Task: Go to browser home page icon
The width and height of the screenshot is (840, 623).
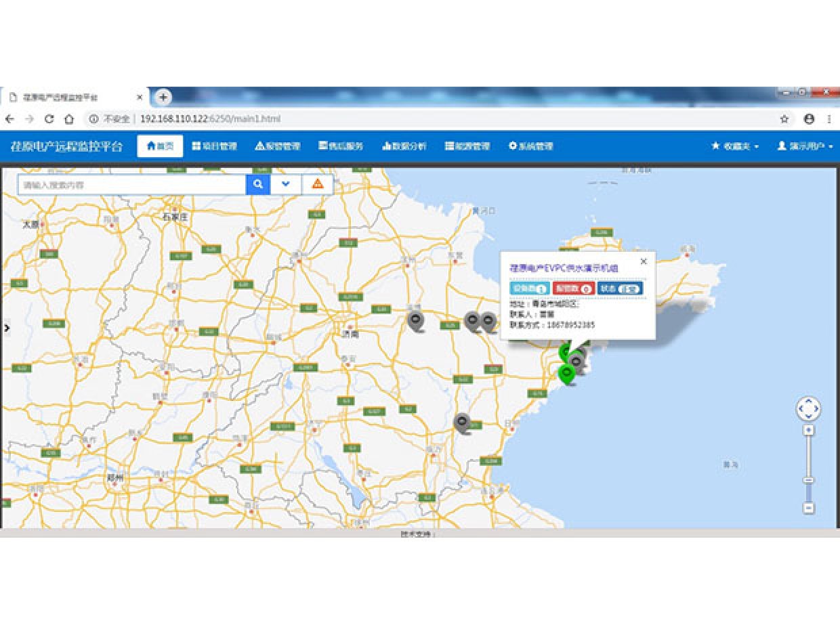Action: [x=68, y=119]
